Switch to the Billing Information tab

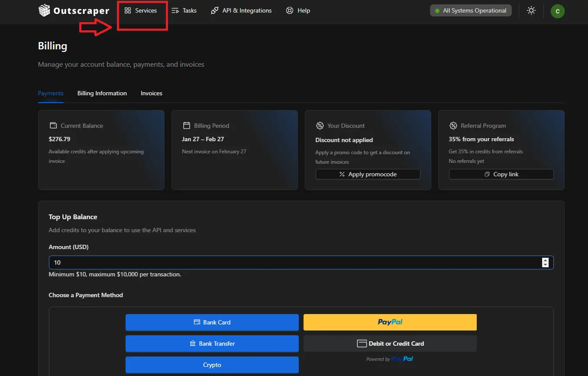[x=102, y=93]
